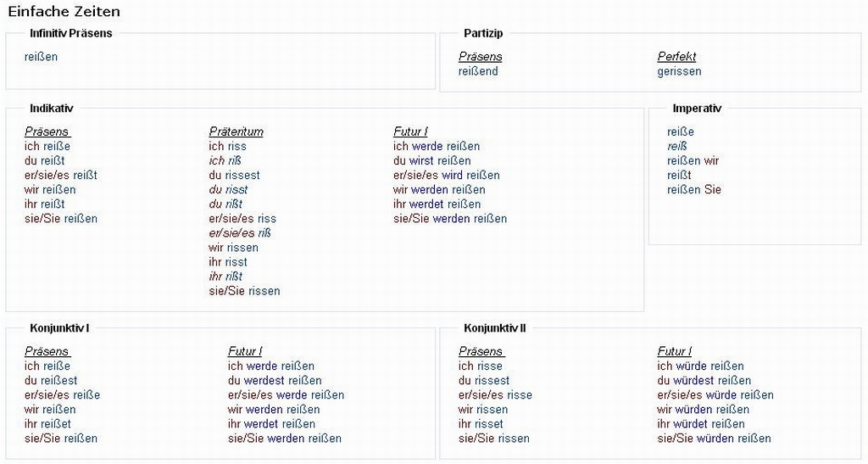This screenshot has height=464, width=868.
Task: Click the Präteritum form 'er/sie/es riß'
Action: pos(240,232)
